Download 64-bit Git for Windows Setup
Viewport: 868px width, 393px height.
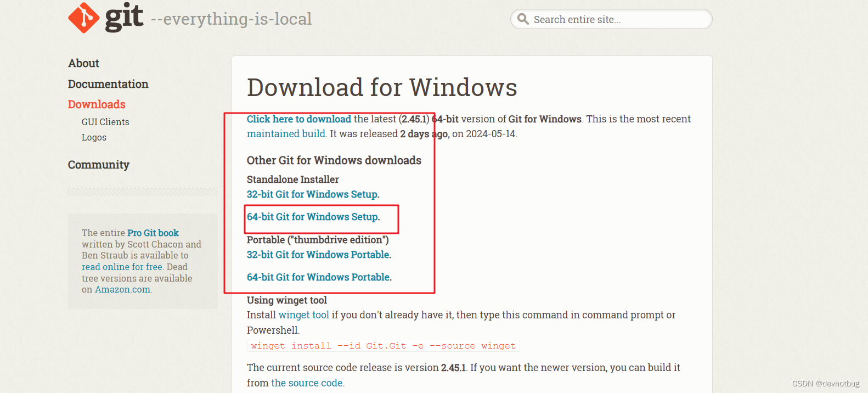tap(313, 217)
